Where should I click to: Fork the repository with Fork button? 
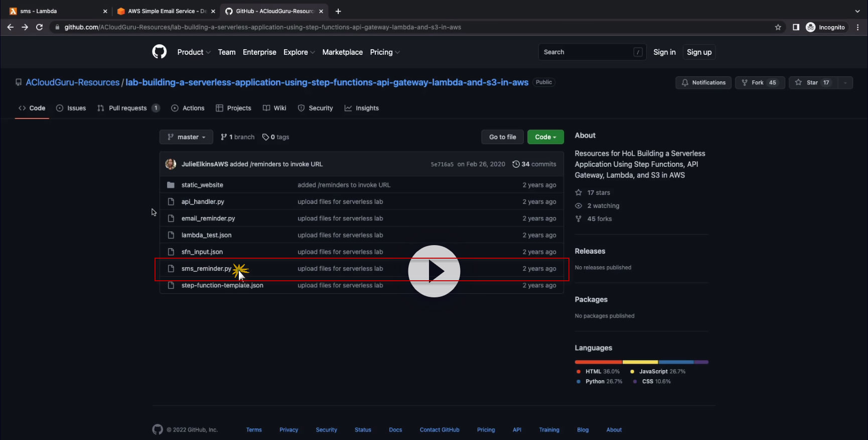click(x=760, y=82)
